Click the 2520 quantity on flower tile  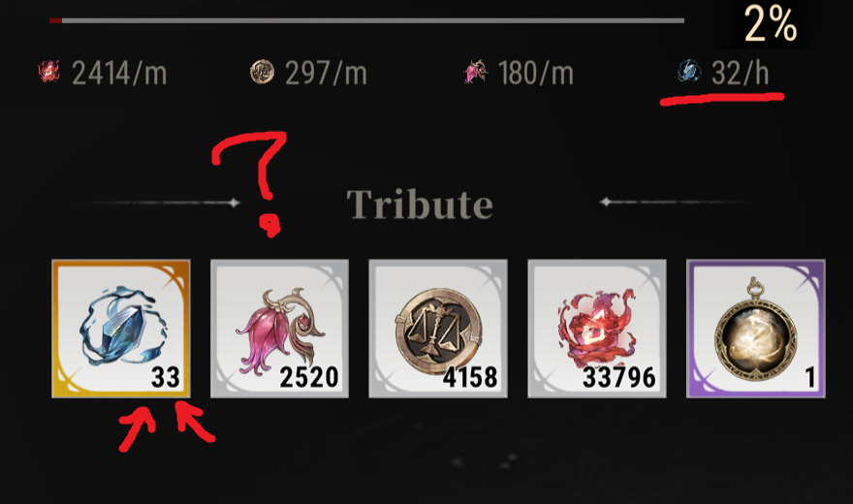pos(309,377)
